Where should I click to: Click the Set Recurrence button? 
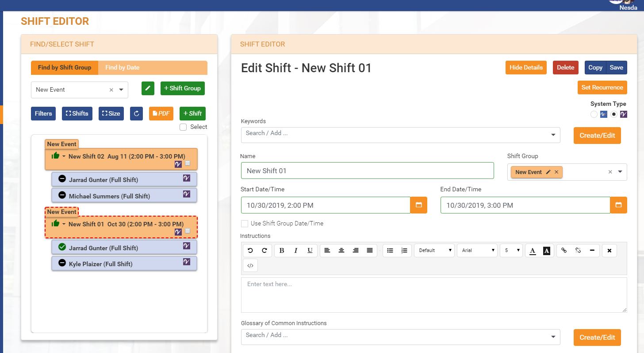pos(602,87)
